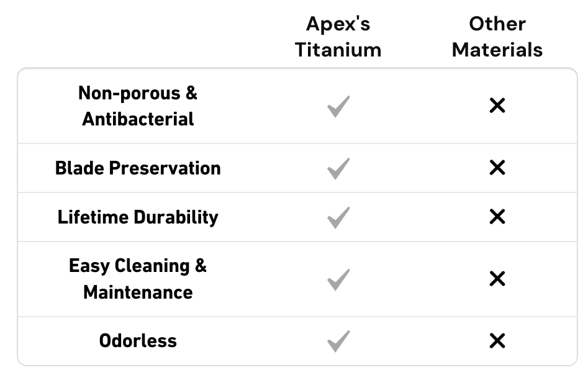Click the Non-porous & Antibacterial label
Screen dimensions: 588x380
[x=138, y=106]
